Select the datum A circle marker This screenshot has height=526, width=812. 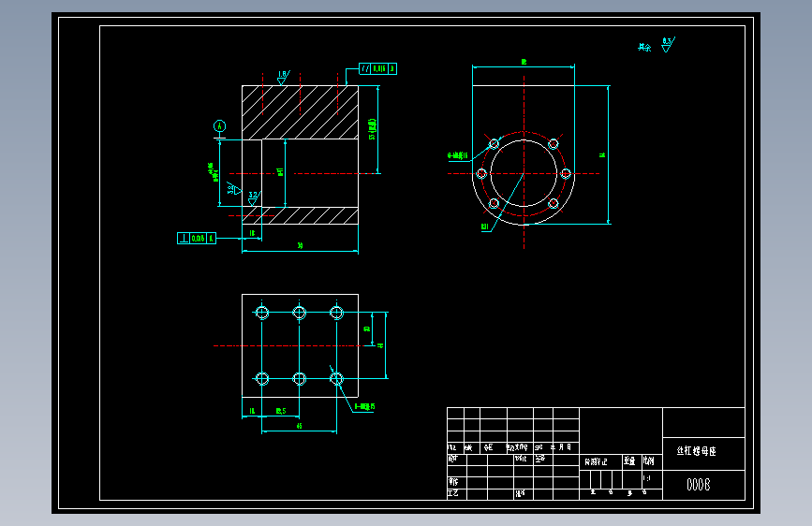219,125
